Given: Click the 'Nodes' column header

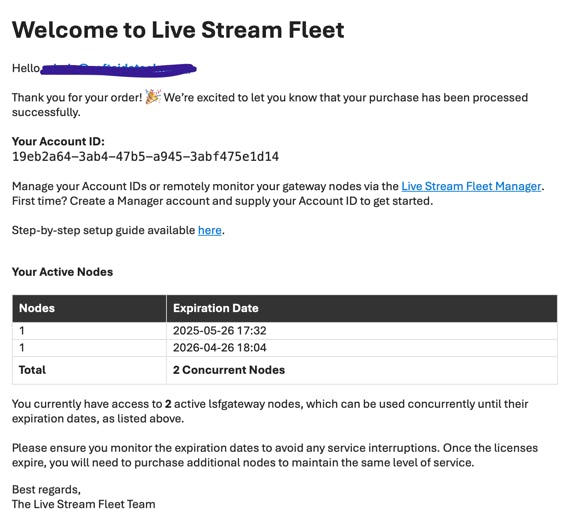Looking at the screenshot, I should click(x=89, y=308).
